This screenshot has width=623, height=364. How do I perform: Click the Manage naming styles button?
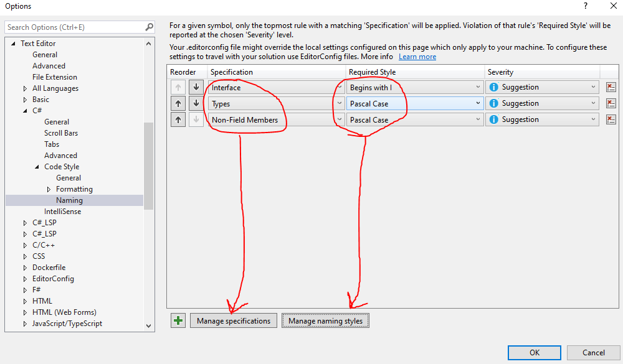coord(325,320)
